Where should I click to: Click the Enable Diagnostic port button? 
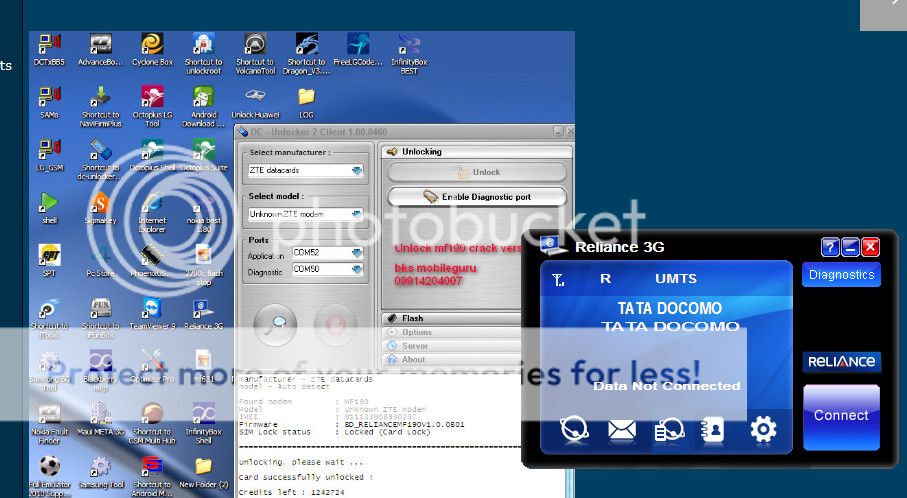tap(477, 197)
